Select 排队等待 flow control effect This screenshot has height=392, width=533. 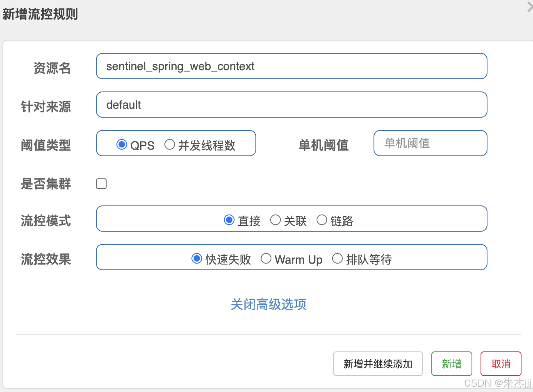click(x=337, y=258)
